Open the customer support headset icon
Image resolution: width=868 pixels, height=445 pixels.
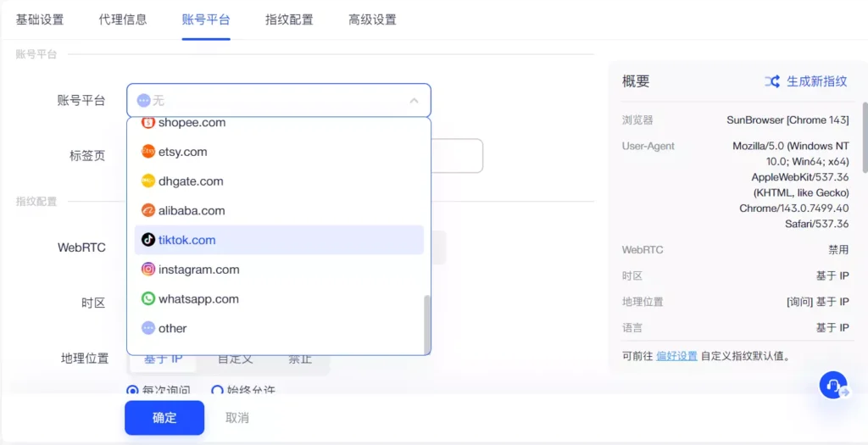[x=833, y=386]
